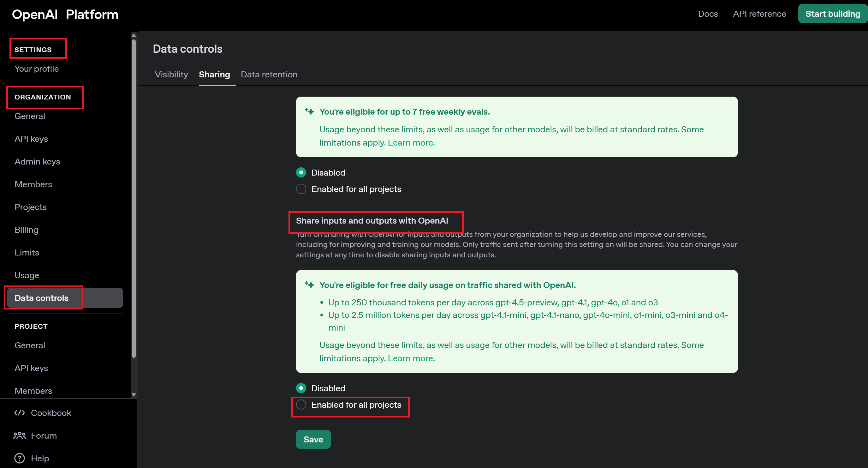
Task: Select Disabled under weekly evals banner
Action: tap(301, 173)
